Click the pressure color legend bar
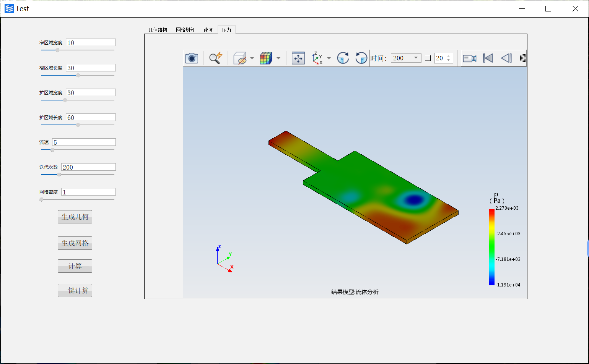 click(x=491, y=247)
